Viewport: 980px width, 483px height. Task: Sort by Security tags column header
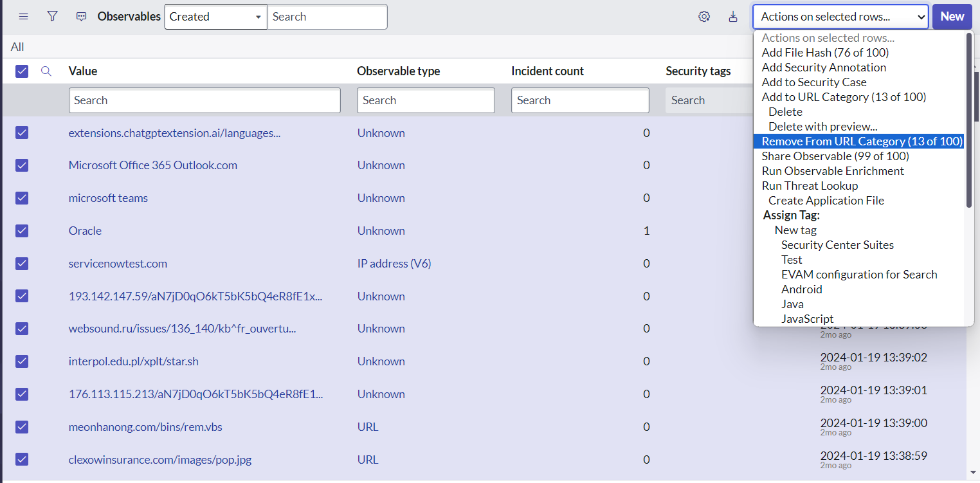(x=698, y=71)
